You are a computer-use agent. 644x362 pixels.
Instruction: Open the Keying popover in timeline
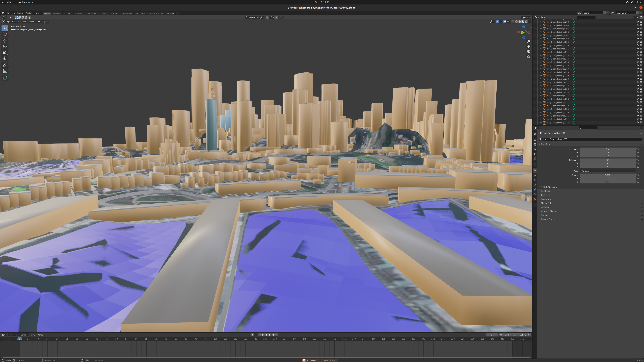tap(24, 335)
